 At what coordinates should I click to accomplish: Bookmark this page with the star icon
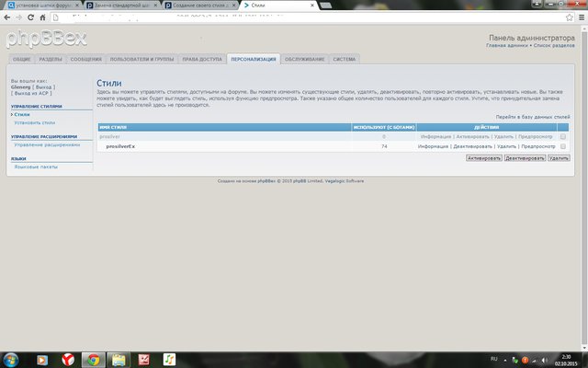tap(570, 17)
